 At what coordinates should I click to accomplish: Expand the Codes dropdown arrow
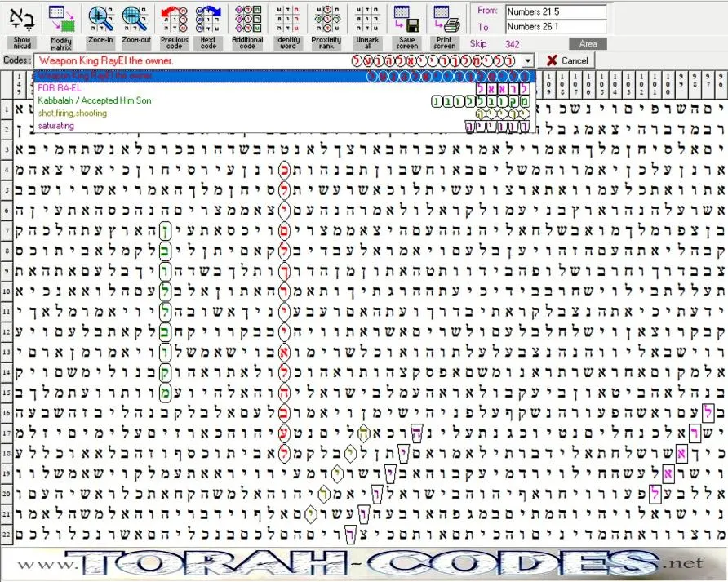(527, 61)
